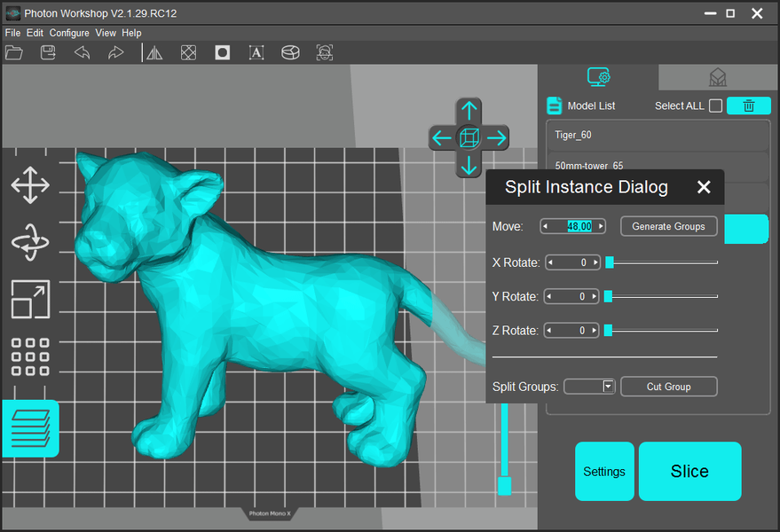The height and width of the screenshot is (532, 780).
Task: Click the Y Rotate slider handle
Action: click(x=609, y=296)
